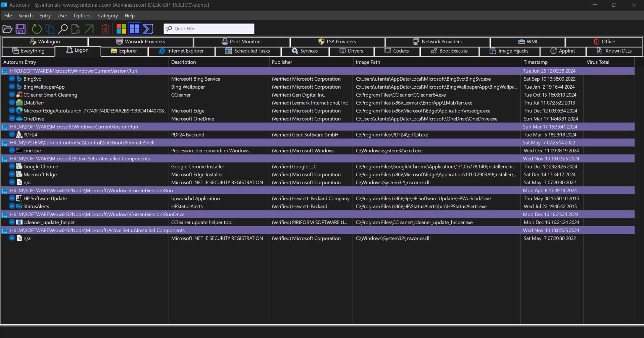Screen dimensions: 644x338
Task: Click the red Delete trash icon
Action: point(105,29)
